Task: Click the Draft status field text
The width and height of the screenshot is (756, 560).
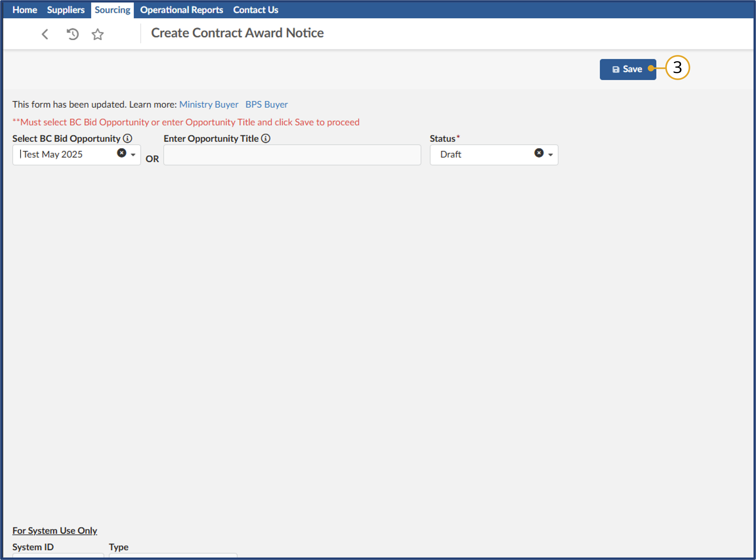Action: click(x=451, y=154)
